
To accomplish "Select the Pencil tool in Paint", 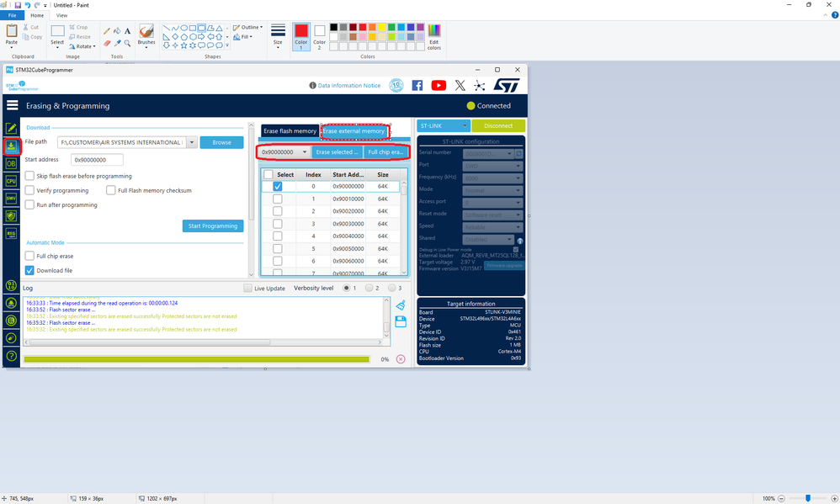I will point(107,31).
